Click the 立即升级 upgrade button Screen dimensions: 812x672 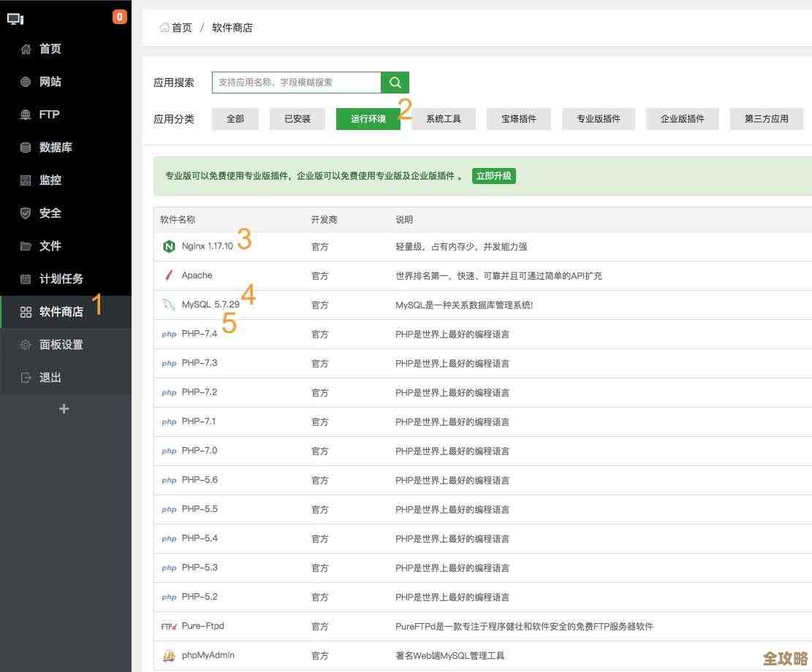[x=494, y=176]
